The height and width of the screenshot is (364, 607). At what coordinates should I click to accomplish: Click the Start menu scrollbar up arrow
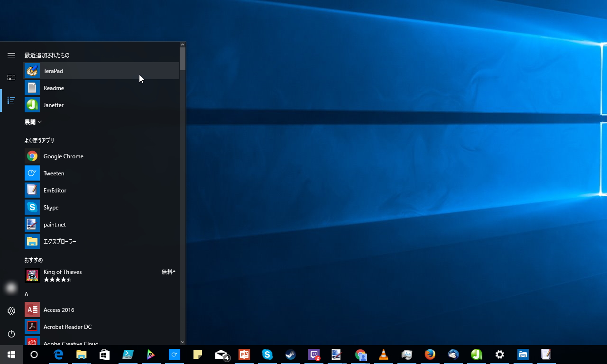coord(183,45)
